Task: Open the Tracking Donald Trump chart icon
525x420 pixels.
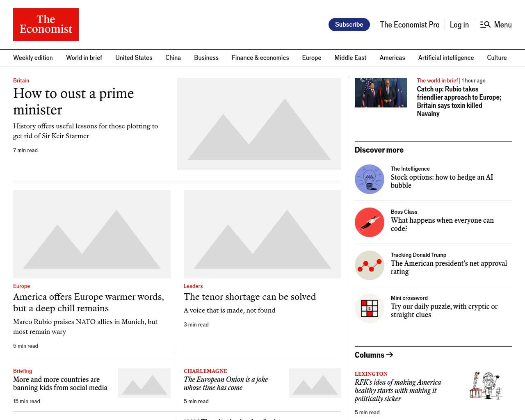Action: click(369, 265)
